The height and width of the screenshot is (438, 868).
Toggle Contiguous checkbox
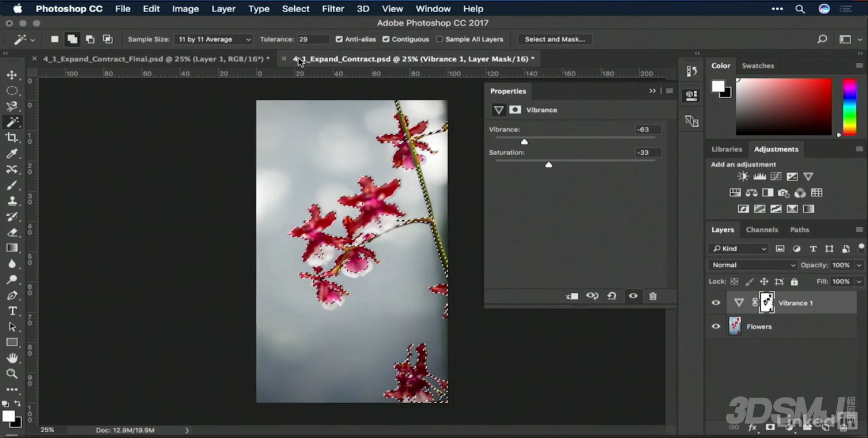click(386, 39)
